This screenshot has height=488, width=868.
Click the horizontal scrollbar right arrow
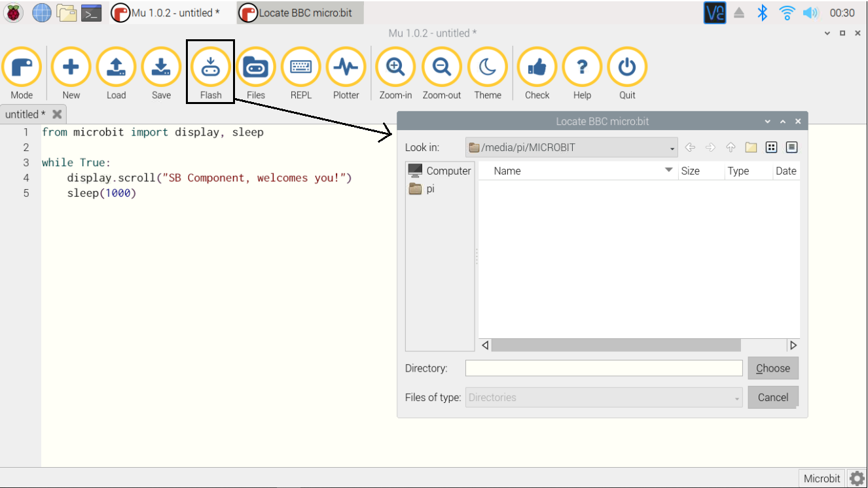pyautogui.click(x=793, y=345)
